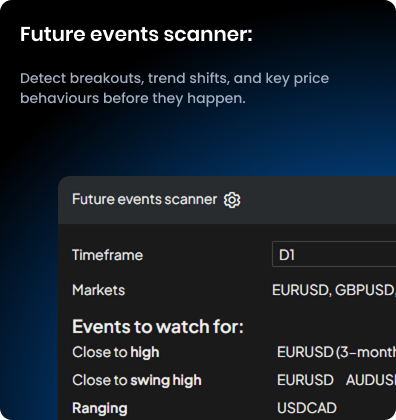Open the Future events scanner settings gear

click(x=232, y=200)
